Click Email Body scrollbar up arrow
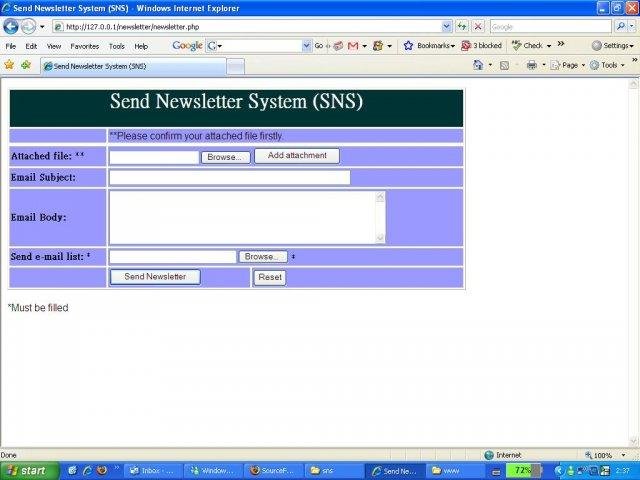Viewport: 640px width, 480px height. [380, 197]
